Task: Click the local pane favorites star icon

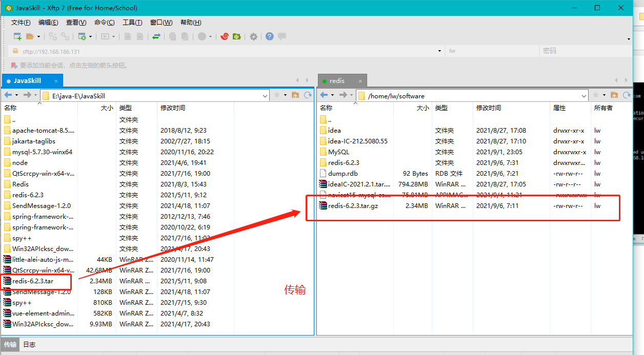Action: click(277, 95)
